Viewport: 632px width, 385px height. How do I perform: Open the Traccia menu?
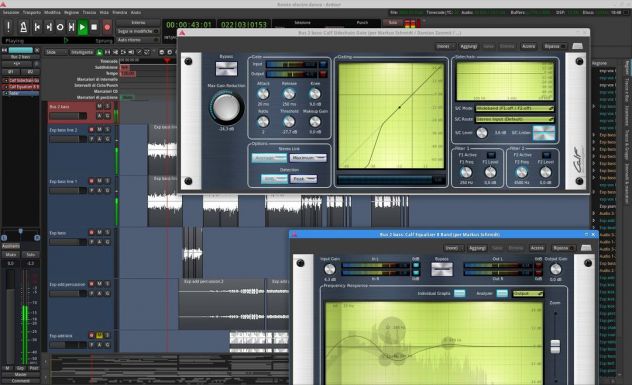pyautogui.click(x=89, y=12)
